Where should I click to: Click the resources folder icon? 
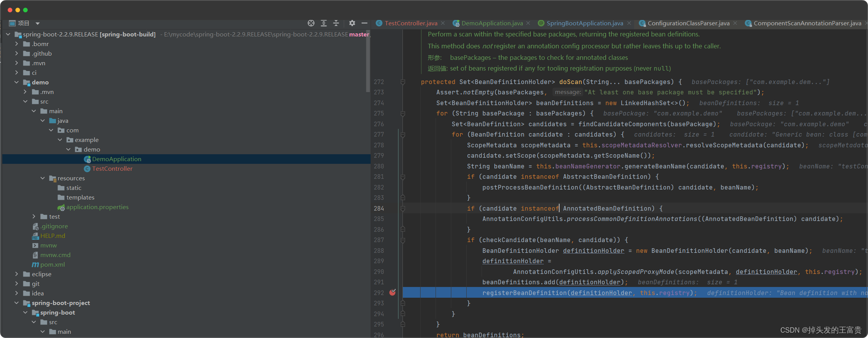point(53,178)
